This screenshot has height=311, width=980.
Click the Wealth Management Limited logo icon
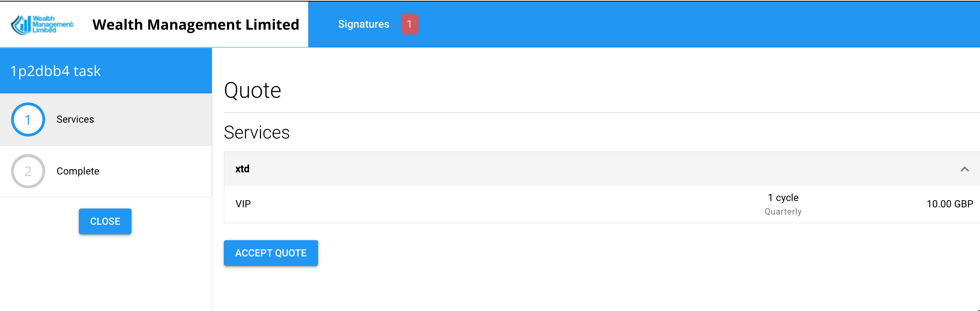click(42, 25)
